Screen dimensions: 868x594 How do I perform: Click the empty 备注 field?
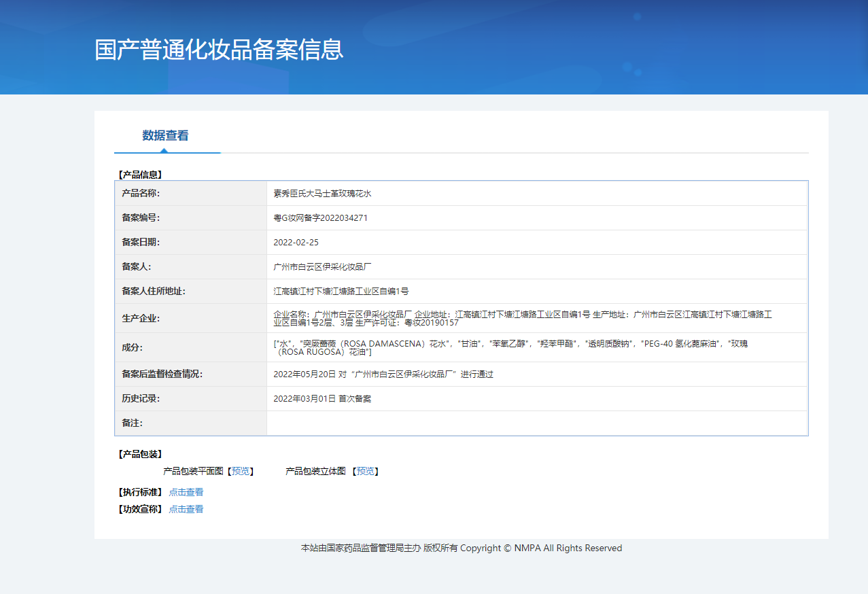[x=476, y=423]
